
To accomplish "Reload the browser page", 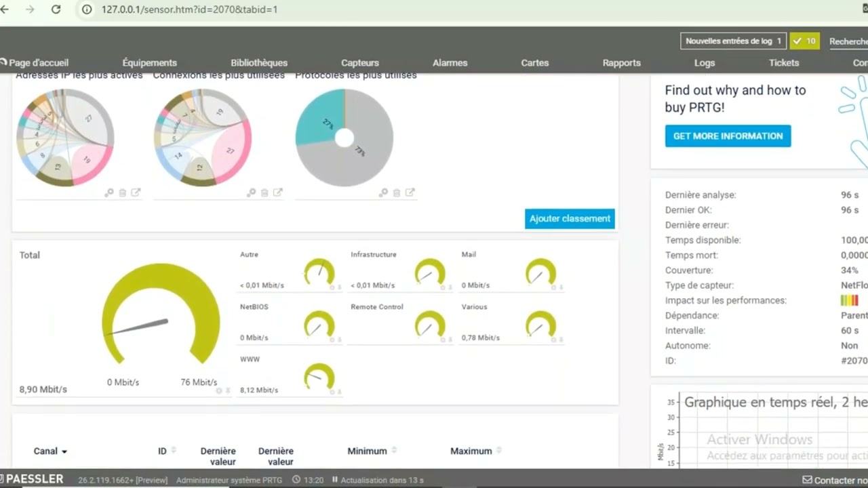I will click(x=56, y=9).
